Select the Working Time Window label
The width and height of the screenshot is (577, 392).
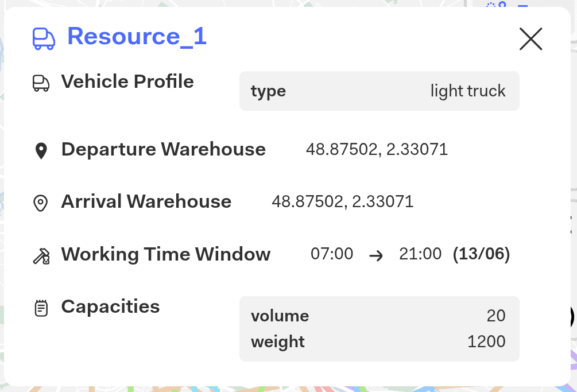(165, 254)
